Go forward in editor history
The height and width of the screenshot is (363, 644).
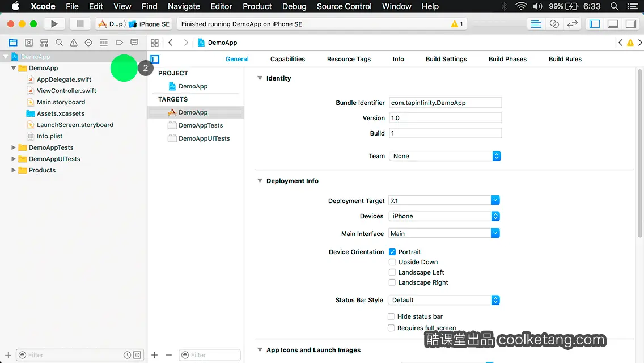186,43
